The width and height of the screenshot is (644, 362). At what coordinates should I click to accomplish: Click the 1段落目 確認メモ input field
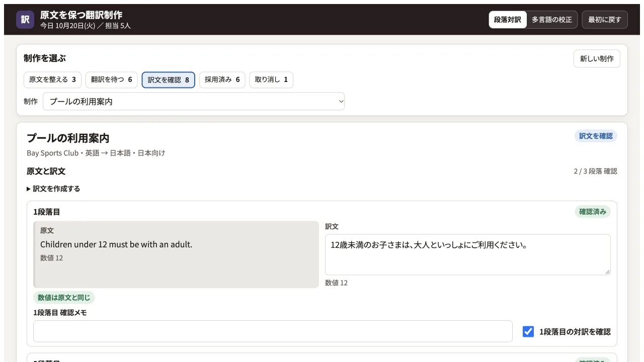click(x=273, y=331)
